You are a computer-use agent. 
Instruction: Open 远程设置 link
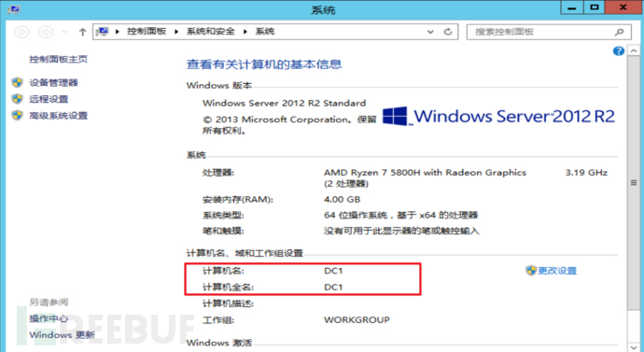pyautogui.click(x=49, y=99)
